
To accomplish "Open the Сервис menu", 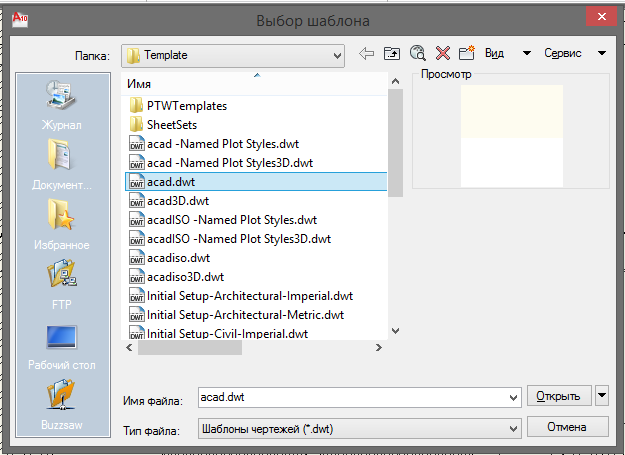I will tap(562, 53).
